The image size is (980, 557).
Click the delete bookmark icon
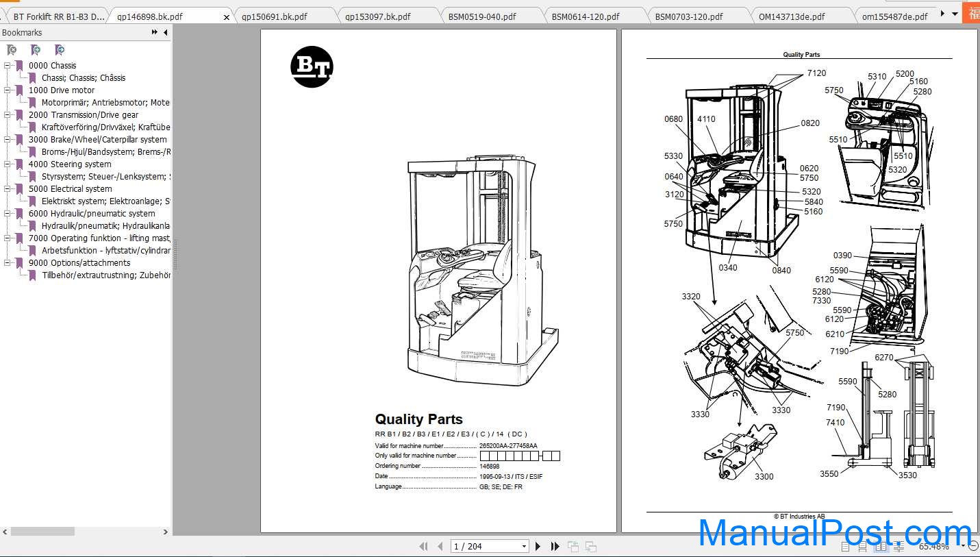pyautogui.click(x=12, y=50)
